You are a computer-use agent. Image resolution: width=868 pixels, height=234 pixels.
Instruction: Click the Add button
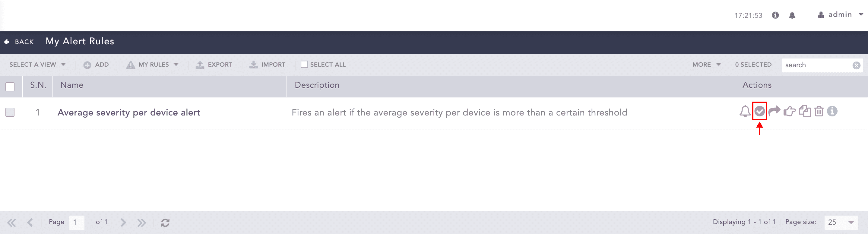click(97, 65)
